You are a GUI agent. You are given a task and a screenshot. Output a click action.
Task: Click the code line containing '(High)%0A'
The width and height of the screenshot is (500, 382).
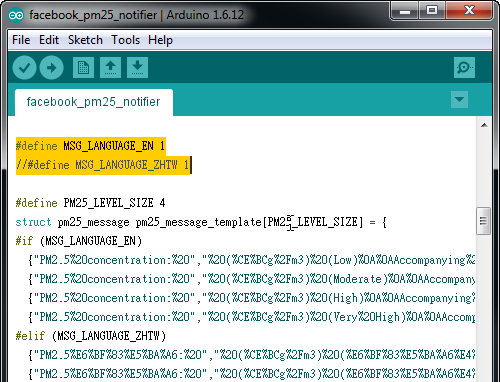pos(252,298)
